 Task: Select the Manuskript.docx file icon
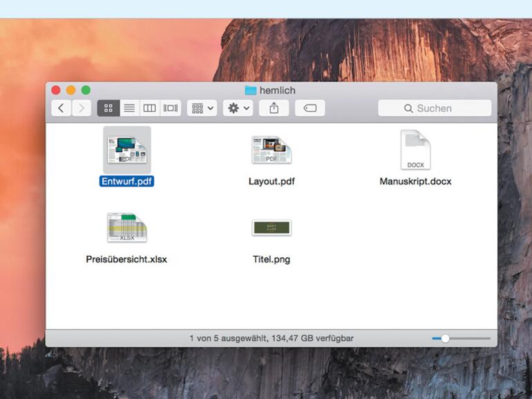tap(416, 150)
